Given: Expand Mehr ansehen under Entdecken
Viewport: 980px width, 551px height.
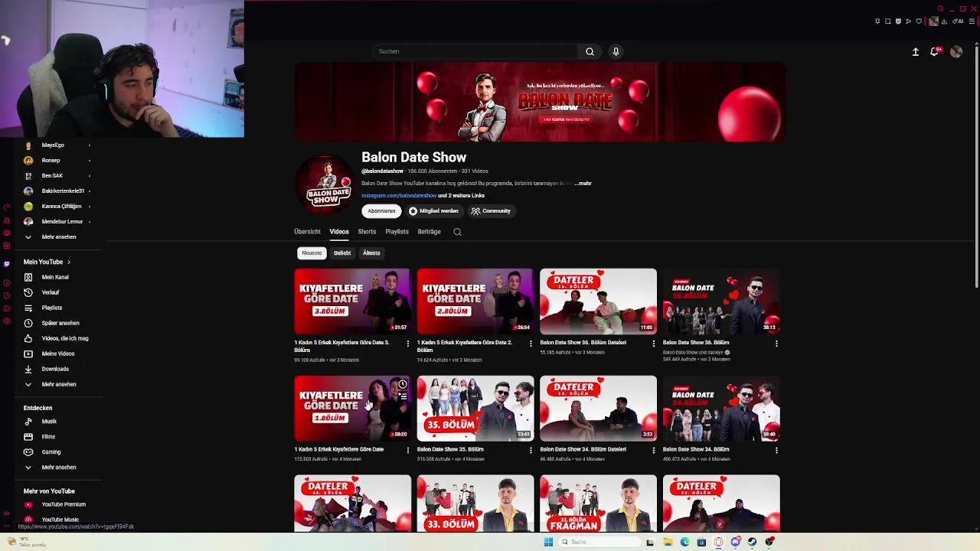Looking at the screenshot, I should pyautogui.click(x=57, y=468).
